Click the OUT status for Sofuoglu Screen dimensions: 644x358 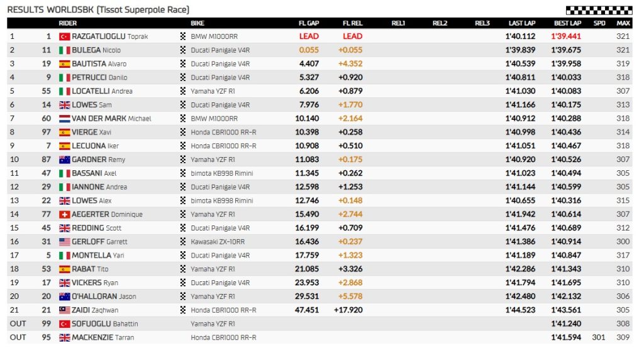click(x=18, y=324)
